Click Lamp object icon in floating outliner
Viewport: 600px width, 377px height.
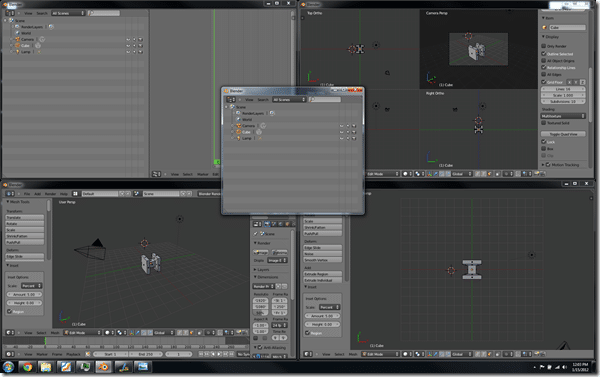coord(239,138)
